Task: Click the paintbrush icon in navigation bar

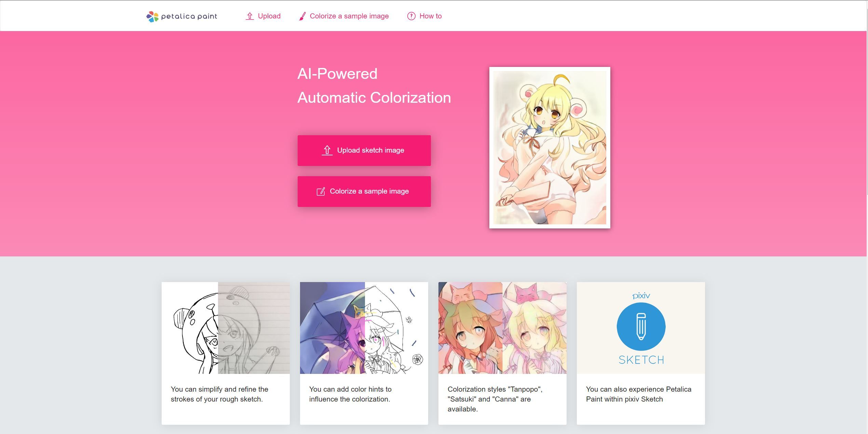Action: click(302, 16)
